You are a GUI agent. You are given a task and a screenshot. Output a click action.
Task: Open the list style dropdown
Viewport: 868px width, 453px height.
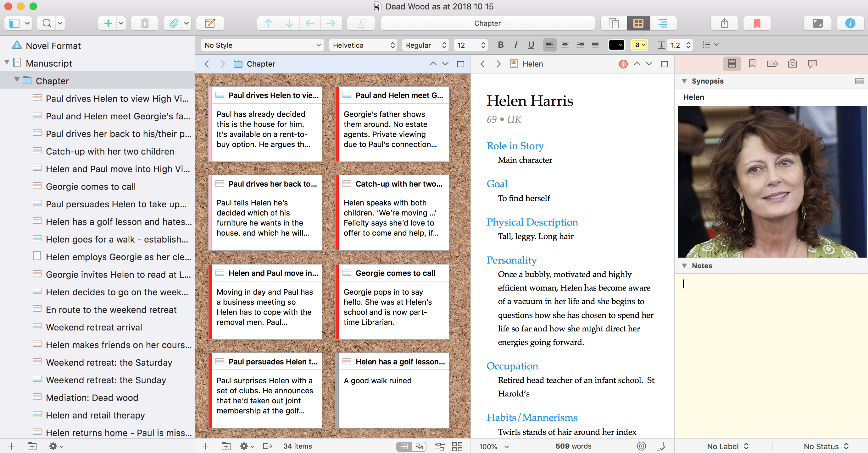(x=710, y=45)
